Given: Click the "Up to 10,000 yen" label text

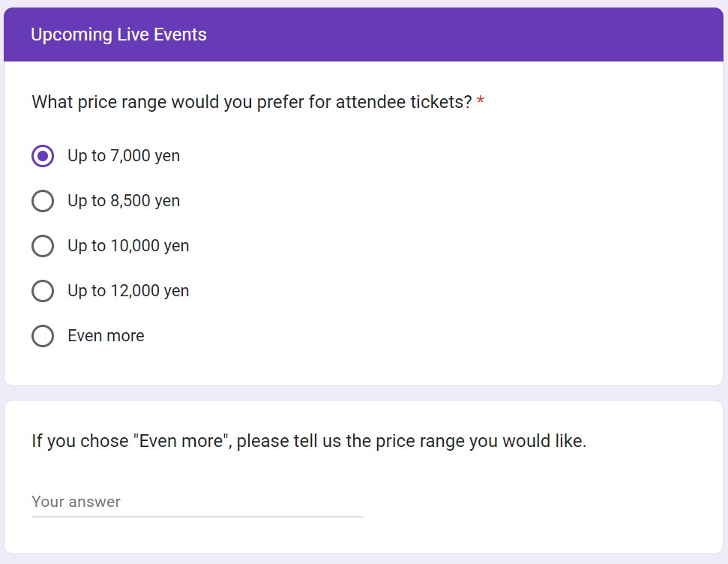Looking at the screenshot, I should (x=128, y=246).
